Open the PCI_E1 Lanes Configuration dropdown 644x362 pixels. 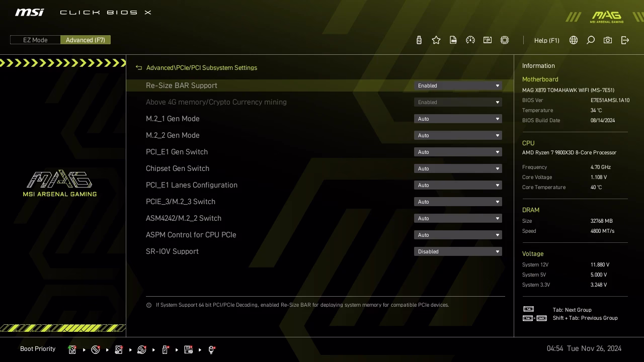coord(458,185)
